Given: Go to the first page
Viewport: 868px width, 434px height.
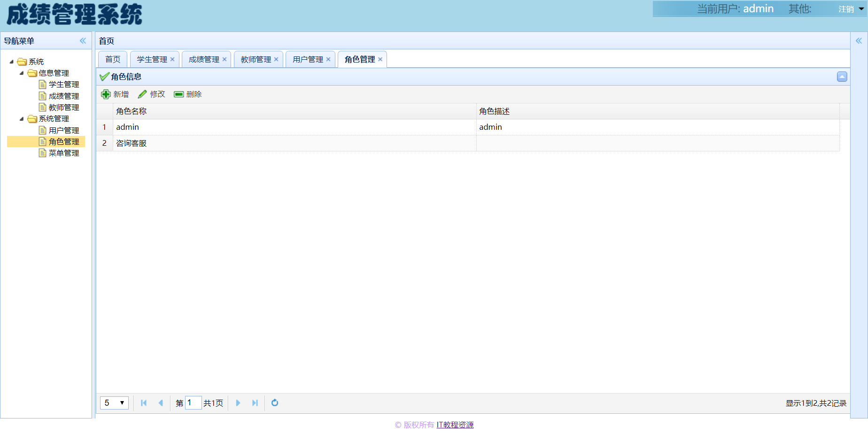Looking at the screenshot, I should (x=144, y=403).
